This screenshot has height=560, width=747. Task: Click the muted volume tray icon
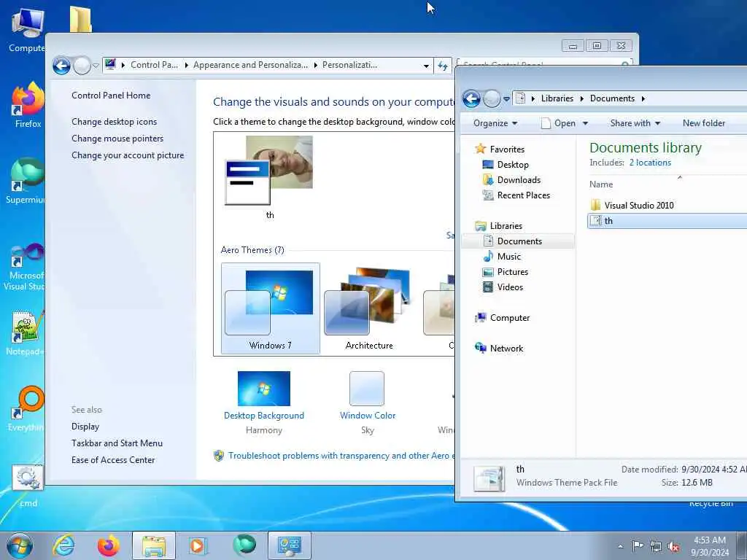pos(673,546)
